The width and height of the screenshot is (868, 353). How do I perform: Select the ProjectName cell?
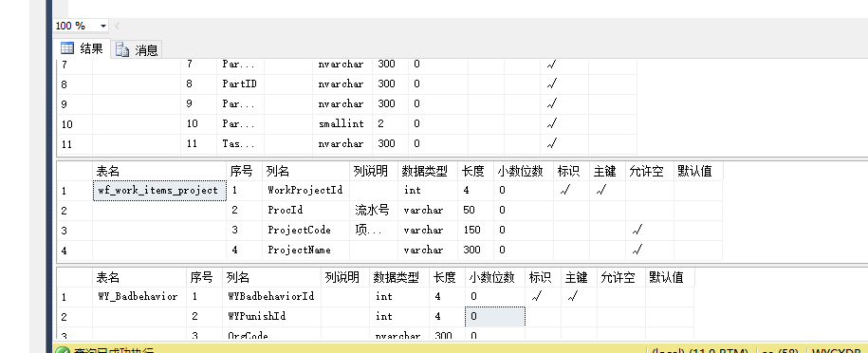tap(305, 250)
